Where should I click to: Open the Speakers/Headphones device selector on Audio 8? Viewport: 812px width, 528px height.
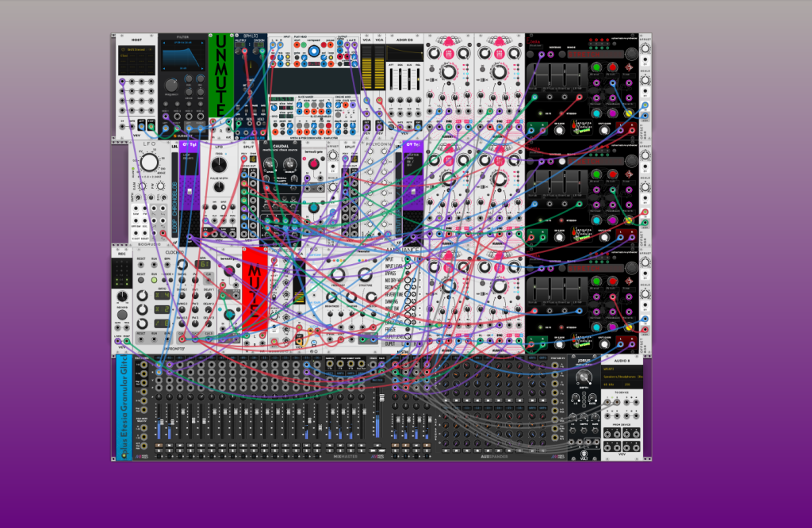coord(622,377)
